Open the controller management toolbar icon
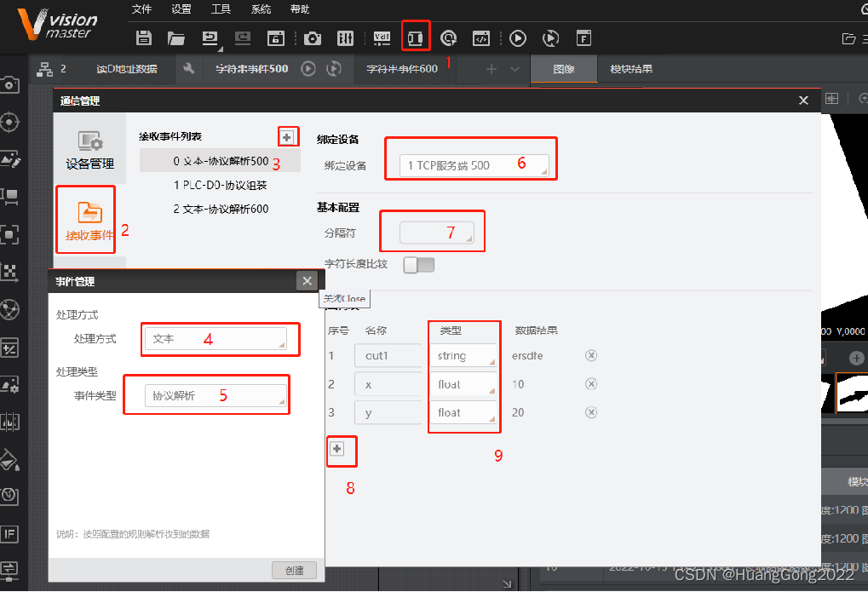The image size is (868, 592). pos(346,37)
